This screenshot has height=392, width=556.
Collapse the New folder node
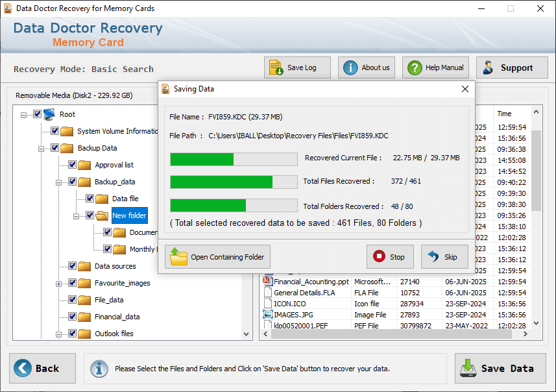76,216
